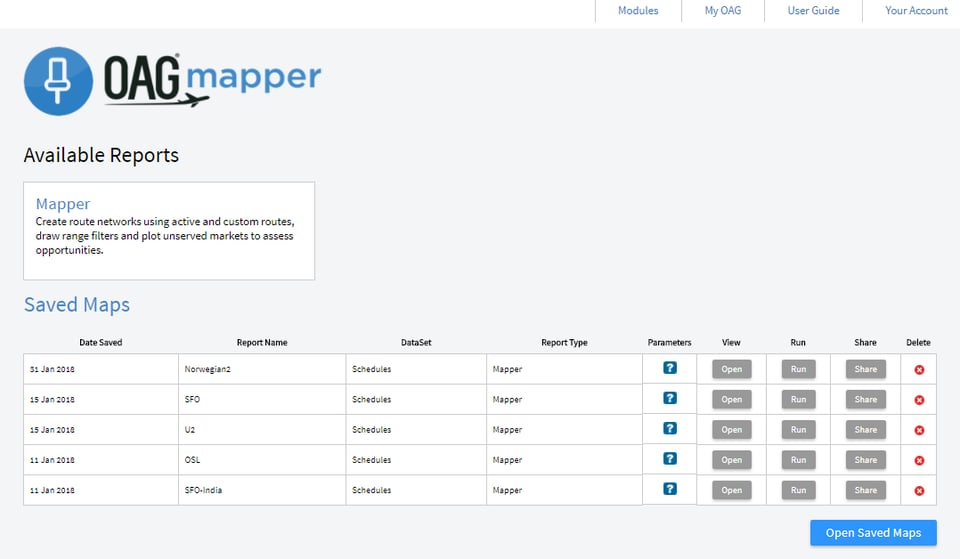Open the SFO-India map
The image size is (960, 559).
(x=732, y=490)
